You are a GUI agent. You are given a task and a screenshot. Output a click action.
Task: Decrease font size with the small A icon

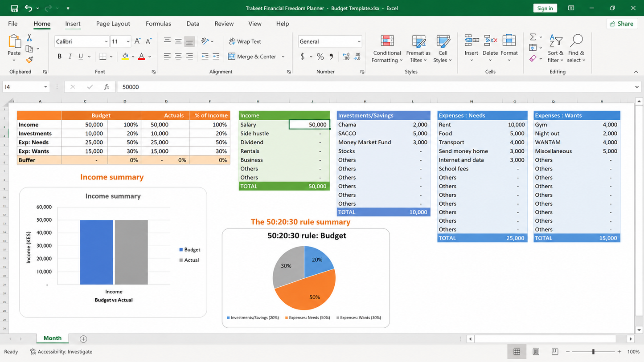149,41
